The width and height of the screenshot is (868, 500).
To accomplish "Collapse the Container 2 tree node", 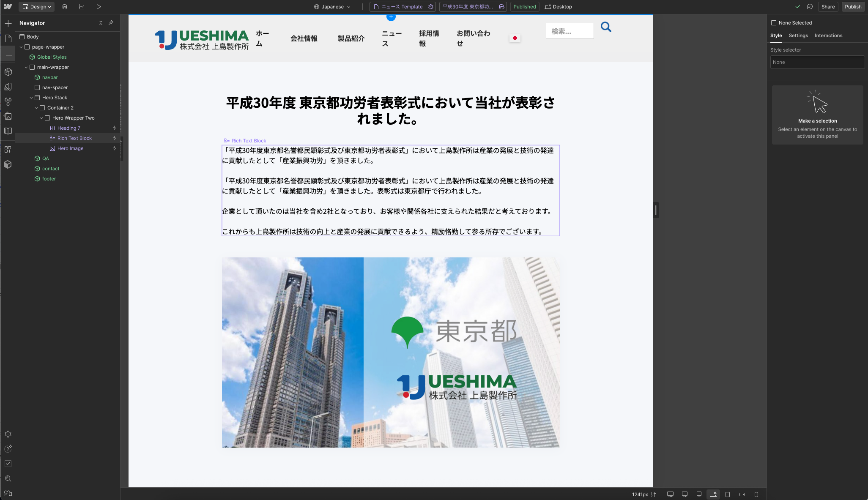I will click(x=36, y=108).
